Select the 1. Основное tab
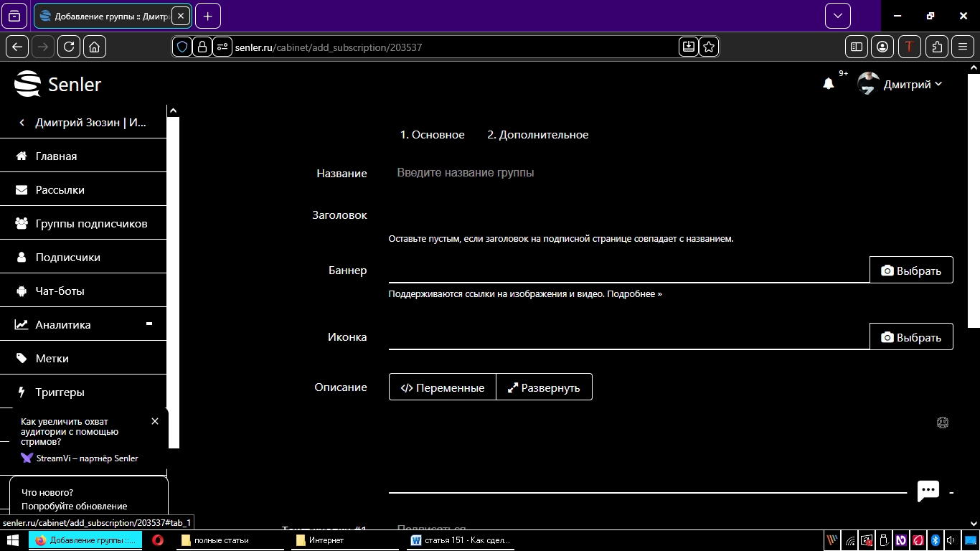Image resolution: width=980 pixels, height=551 pixels. pos(432,135)
